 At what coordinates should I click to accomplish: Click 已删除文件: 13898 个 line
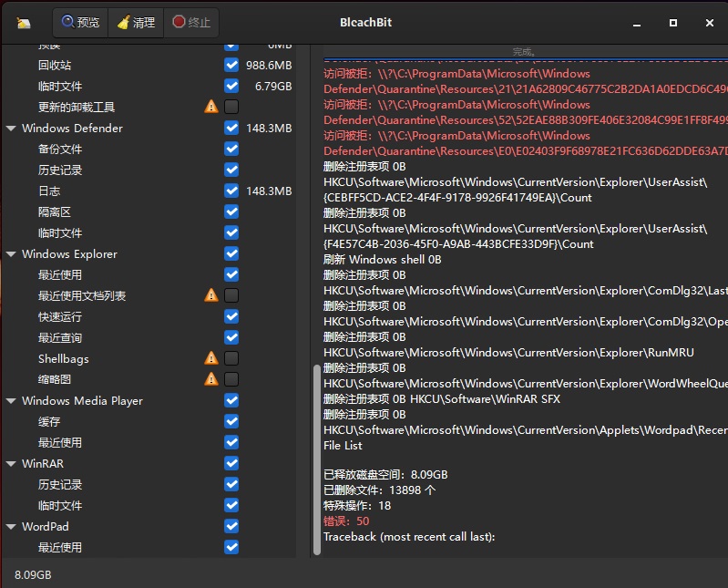(379, 490)
